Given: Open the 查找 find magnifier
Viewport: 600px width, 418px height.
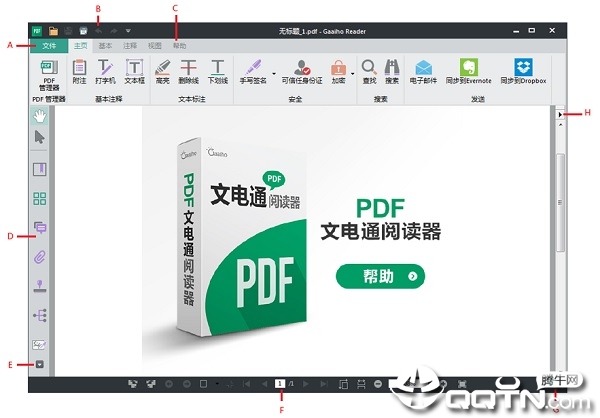Looking at the screenshot, I should [369, 72].
